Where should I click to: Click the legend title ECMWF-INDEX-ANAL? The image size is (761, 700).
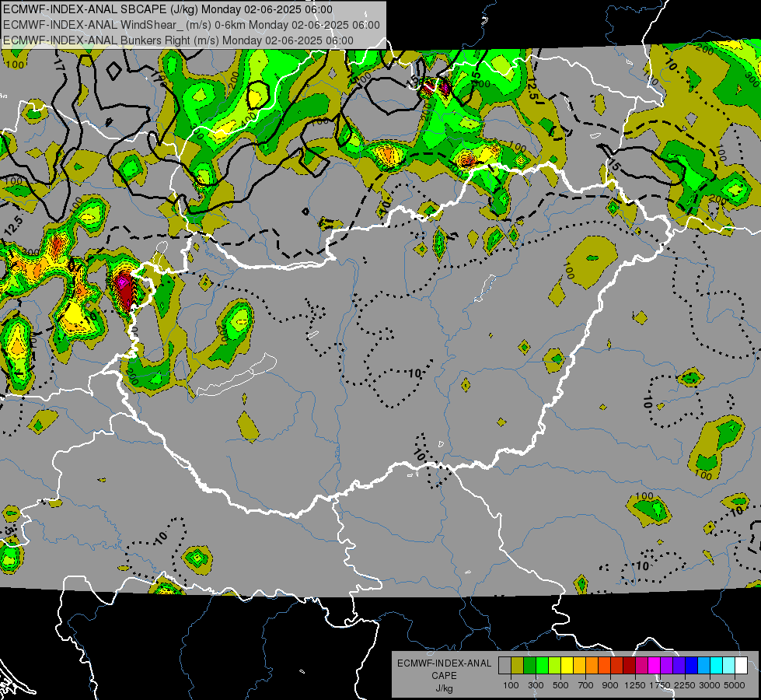pyautogui.click(x=445, y=663)
